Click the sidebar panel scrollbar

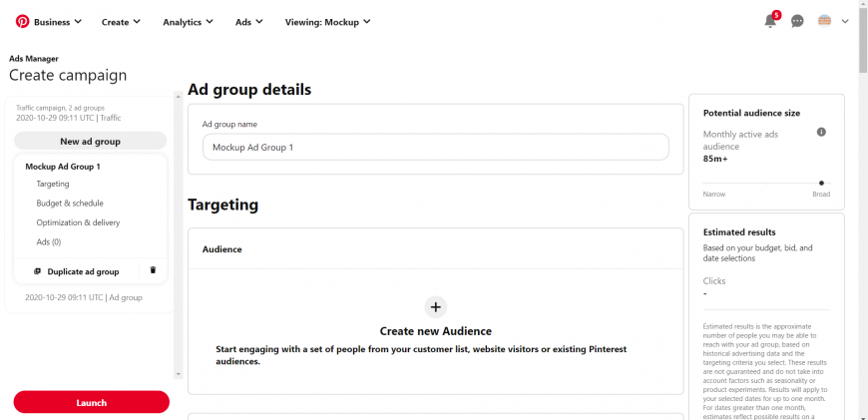(x=179, y=235)
